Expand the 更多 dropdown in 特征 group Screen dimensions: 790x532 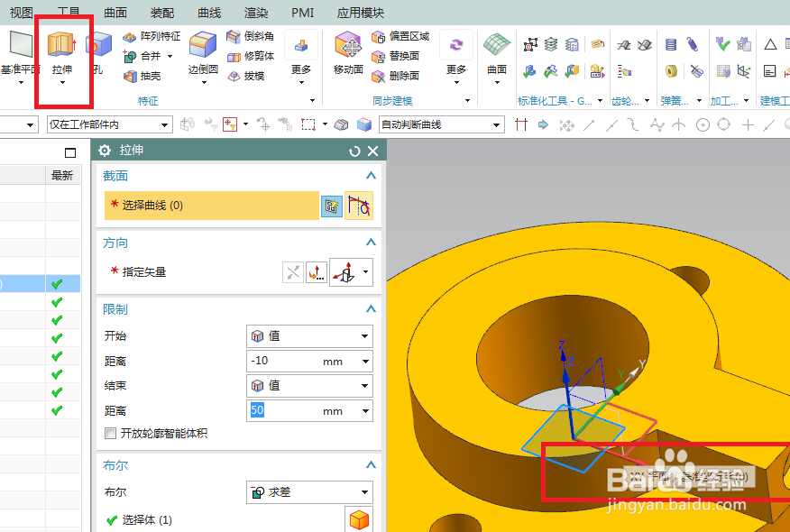pos(300,70)
